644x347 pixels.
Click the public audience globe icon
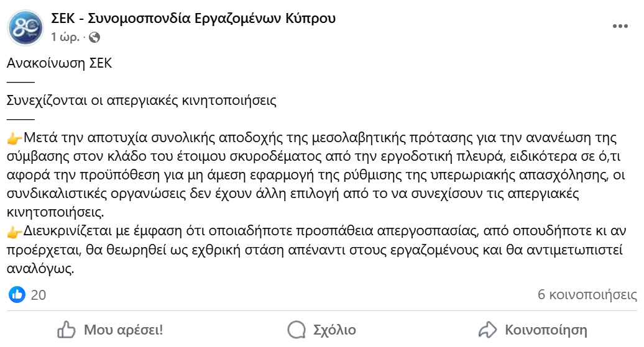point(94,37)
